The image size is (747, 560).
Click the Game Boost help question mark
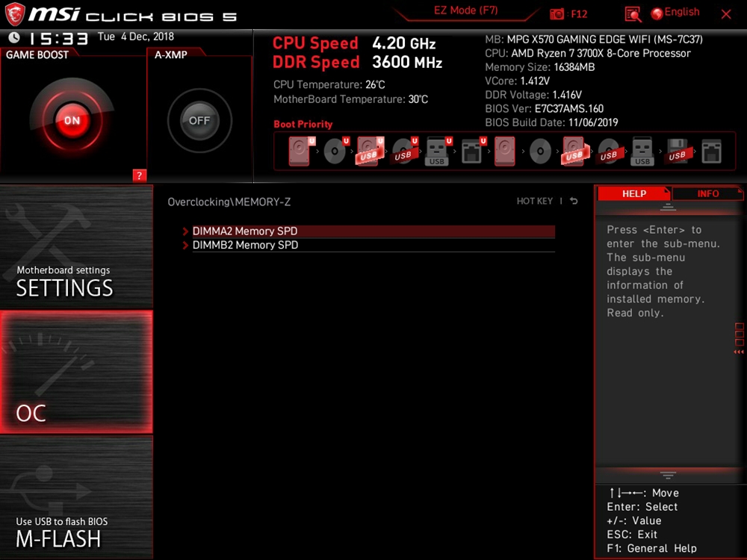[139, 175]
